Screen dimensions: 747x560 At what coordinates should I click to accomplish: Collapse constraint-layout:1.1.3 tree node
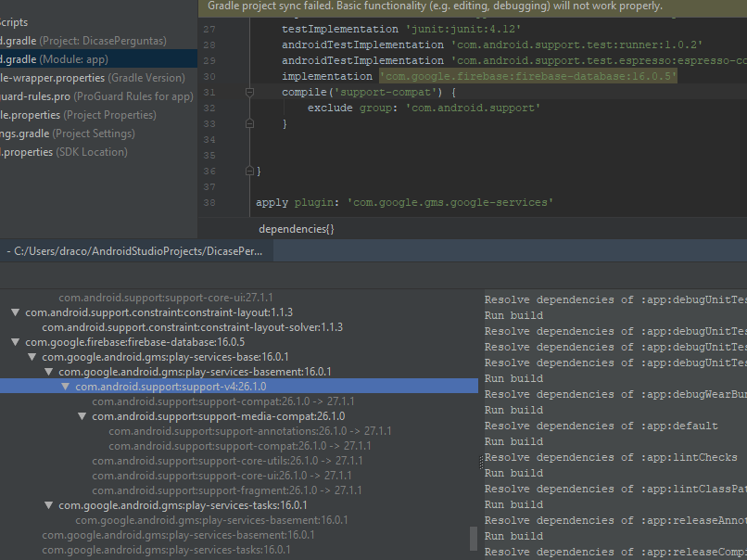pyautogui.click(x=15, y=312)
